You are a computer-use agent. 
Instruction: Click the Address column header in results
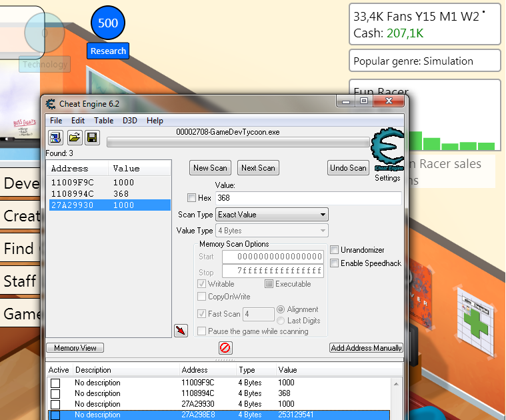(x=77, y=169)
